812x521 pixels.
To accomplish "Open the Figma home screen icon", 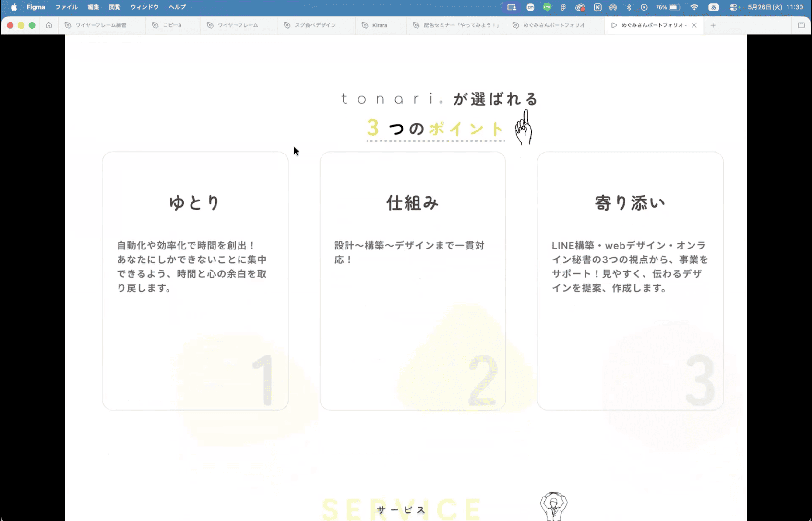I will [x=48, y=25].
